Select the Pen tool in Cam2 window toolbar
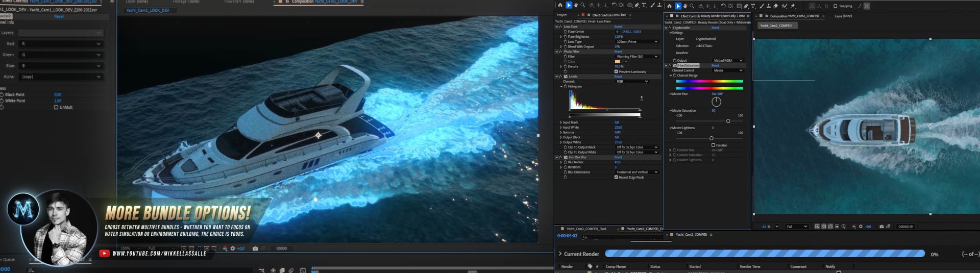This screenshot has width=980, height=273. coord(746,6)
